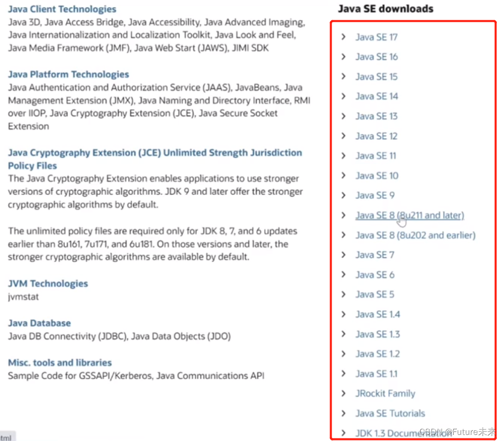Expand chevron beside Java SE 1.1
Viewport: 504px width, 441px height.
tap(344, 374)
